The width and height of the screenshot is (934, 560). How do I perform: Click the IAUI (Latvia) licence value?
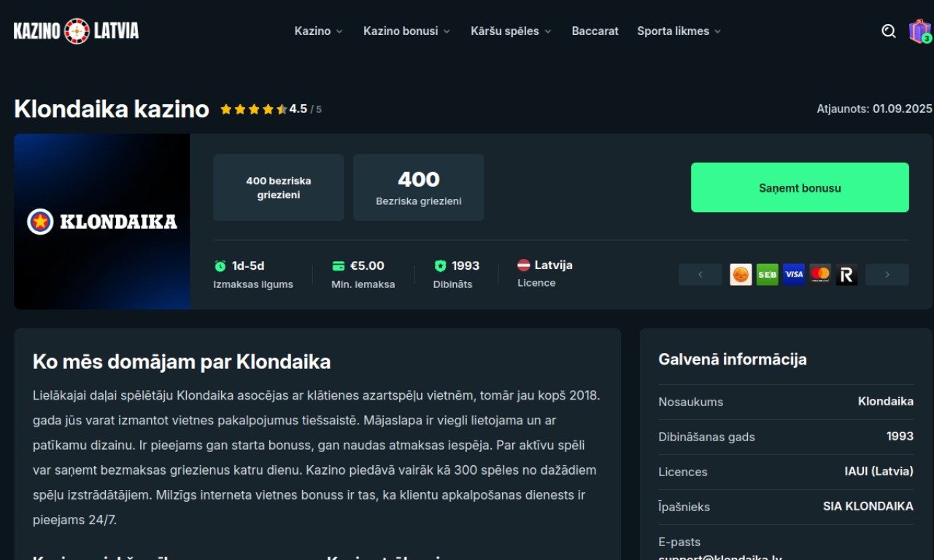(x=879, y=471)
